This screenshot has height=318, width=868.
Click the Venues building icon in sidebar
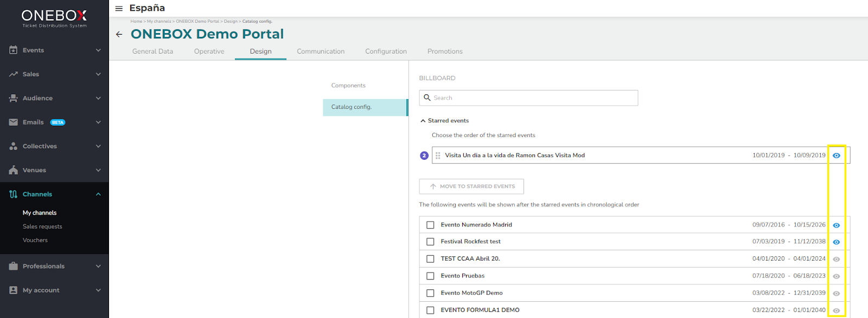pyautogui.click(x=14, y=170)
